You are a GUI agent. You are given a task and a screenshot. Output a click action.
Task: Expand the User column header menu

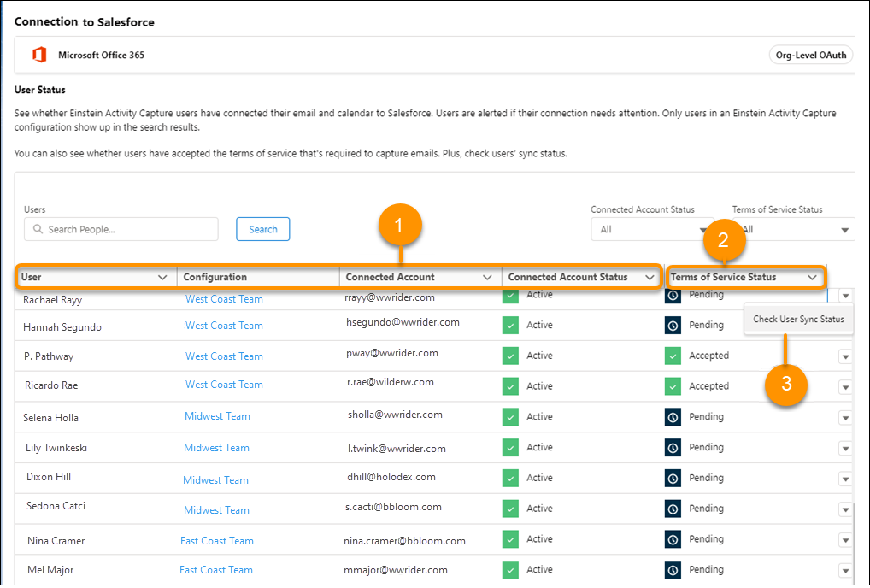pyautogui.click(x=164, y=277)
